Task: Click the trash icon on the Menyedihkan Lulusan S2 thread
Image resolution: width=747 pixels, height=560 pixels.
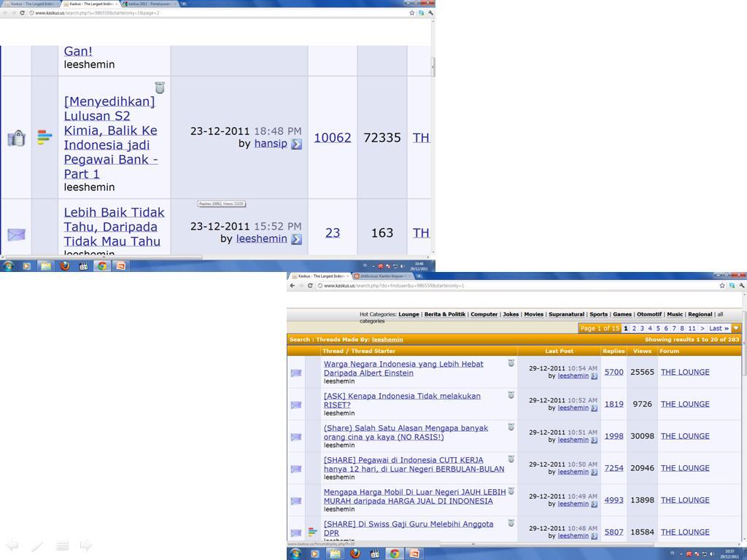Action: pyautogui.click(x=160, y=87)
